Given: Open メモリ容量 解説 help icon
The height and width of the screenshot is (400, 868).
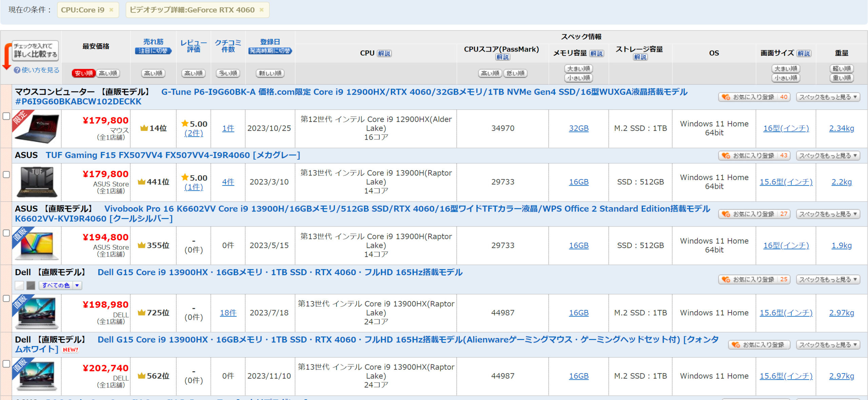Looking at the screenshot, I should coord(596,53).
